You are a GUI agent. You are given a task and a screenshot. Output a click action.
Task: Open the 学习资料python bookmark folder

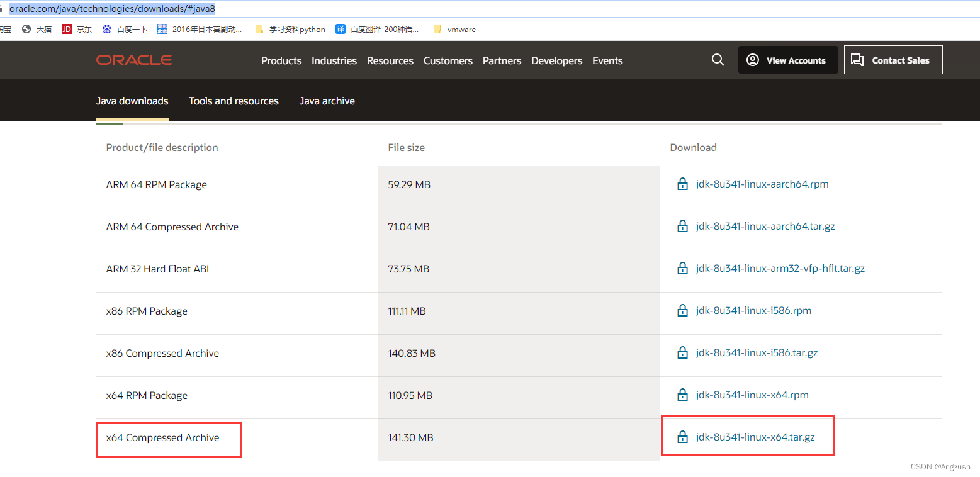coord(290,29)
